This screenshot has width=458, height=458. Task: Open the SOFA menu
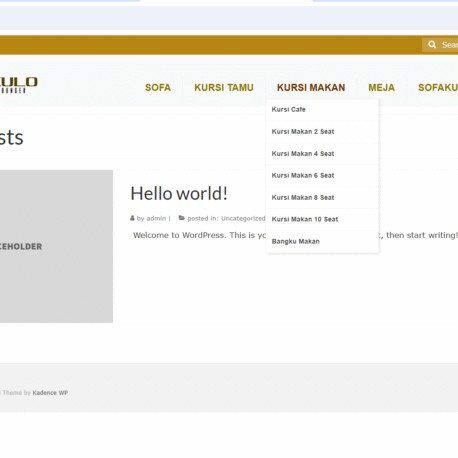click(158, 88)
